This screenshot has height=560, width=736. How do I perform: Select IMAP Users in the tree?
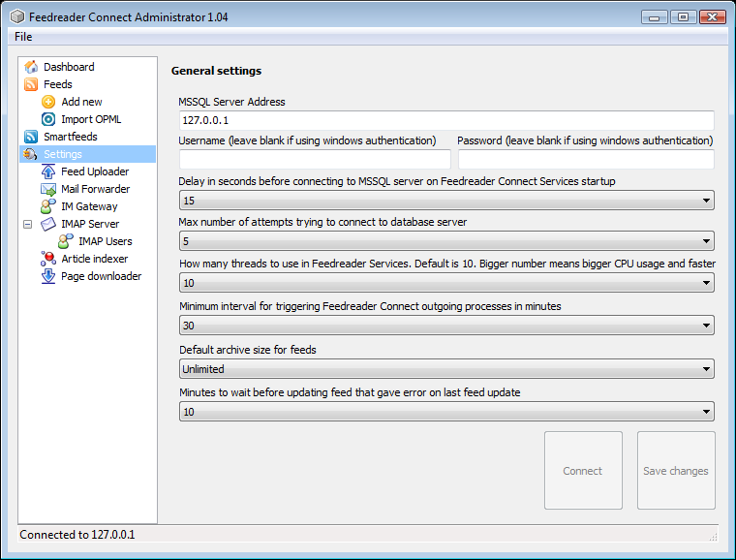tap(105, 241)
